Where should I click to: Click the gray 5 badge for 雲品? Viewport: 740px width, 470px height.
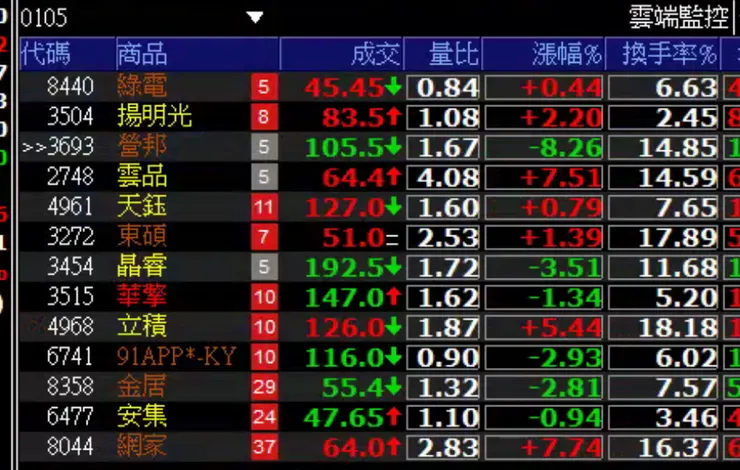pos(264,177)
